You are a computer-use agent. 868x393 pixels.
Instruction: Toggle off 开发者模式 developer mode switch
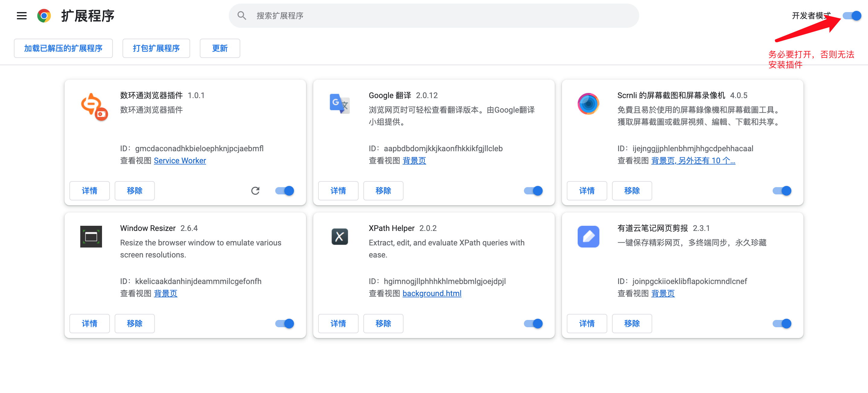[x=852, y=15]
